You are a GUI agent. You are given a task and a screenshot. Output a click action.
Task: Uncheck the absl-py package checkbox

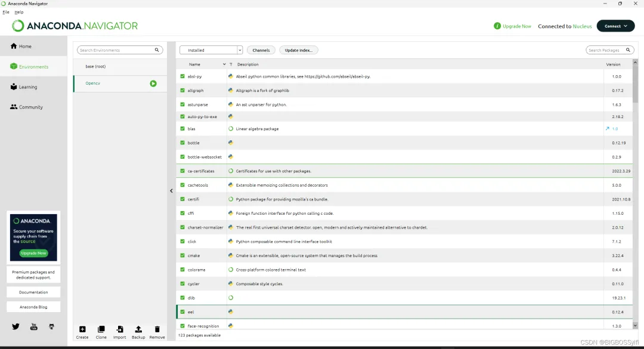pyautogui.click(x=182, y=76)
